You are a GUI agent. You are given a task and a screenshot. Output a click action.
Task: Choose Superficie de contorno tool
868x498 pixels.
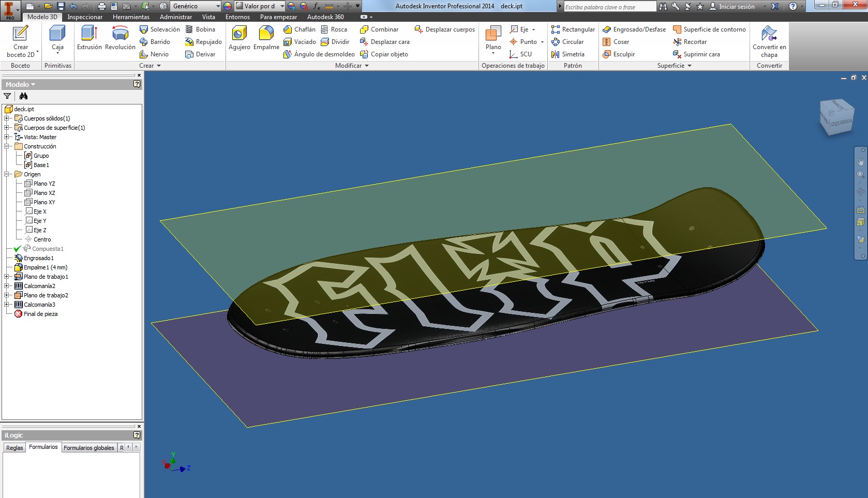click(x=709, y=29)
